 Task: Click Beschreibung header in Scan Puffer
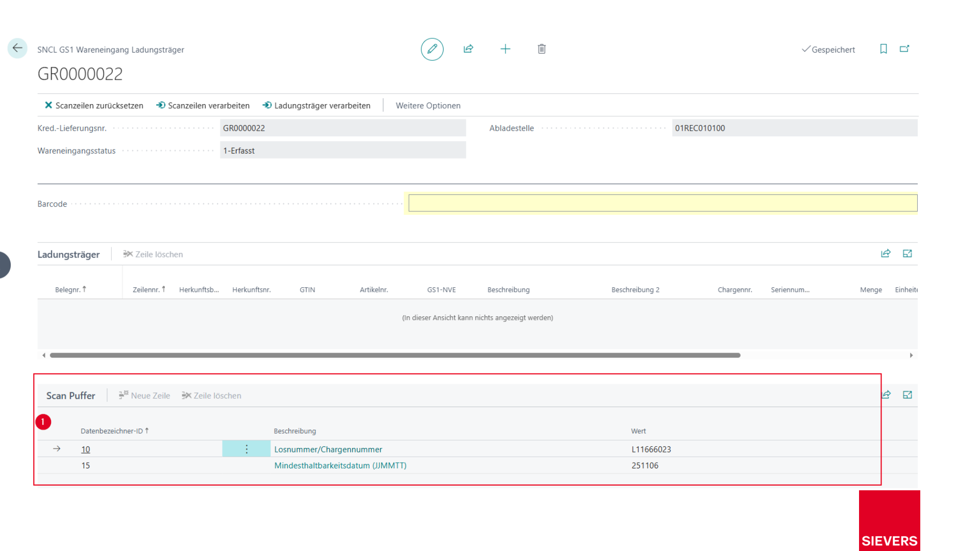pos(295,431)
